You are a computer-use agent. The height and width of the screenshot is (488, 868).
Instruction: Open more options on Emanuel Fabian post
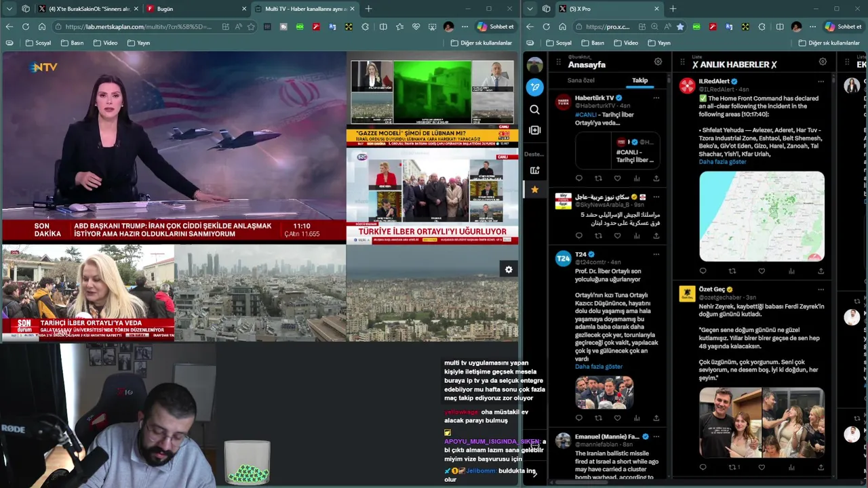pyautogui.click(x=656, y=436)
